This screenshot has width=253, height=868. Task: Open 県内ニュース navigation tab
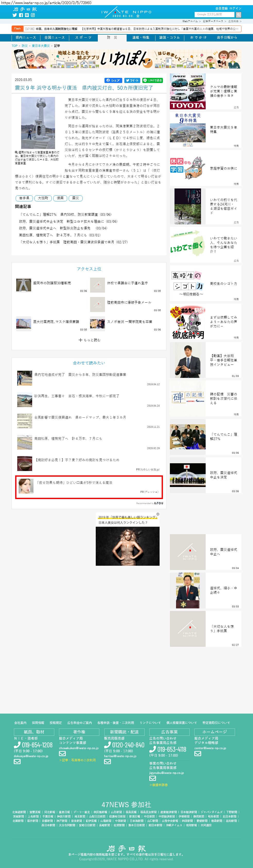tap(25, 37)
